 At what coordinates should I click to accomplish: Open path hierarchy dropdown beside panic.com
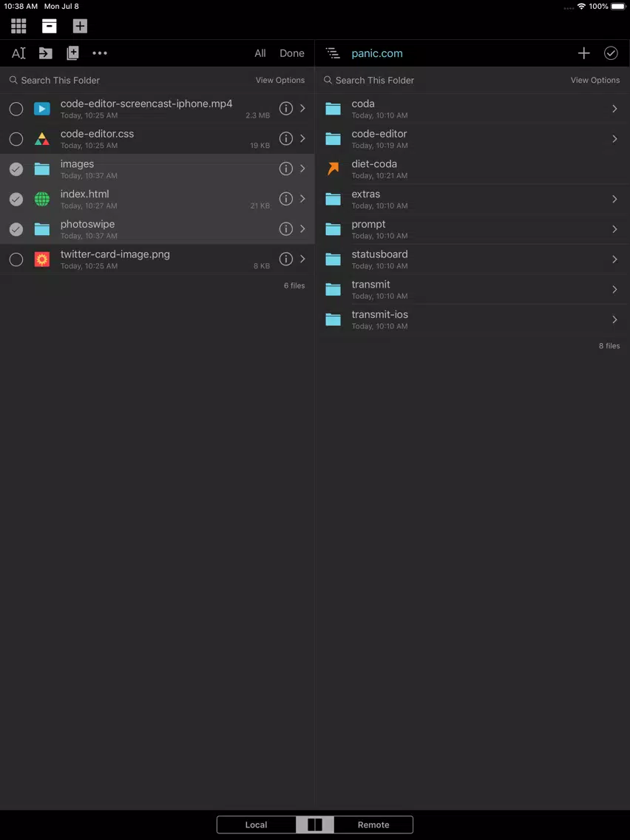(x=333, y=53)
